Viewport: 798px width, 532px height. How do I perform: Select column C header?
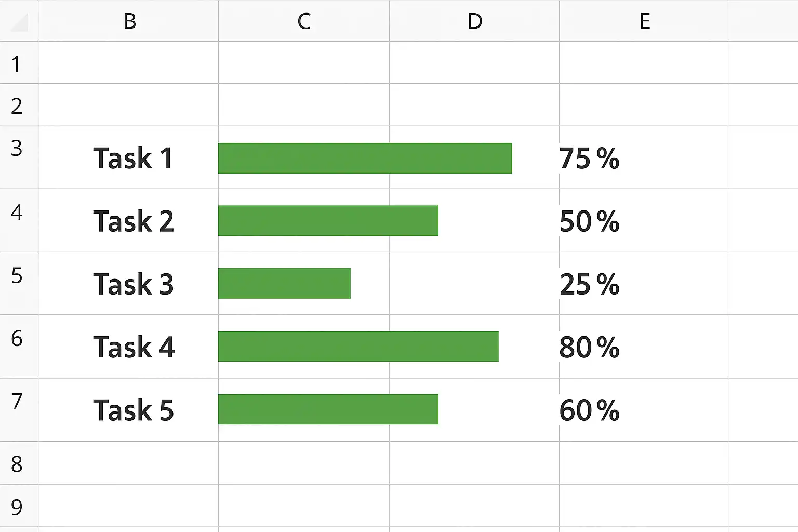[304, 21]
